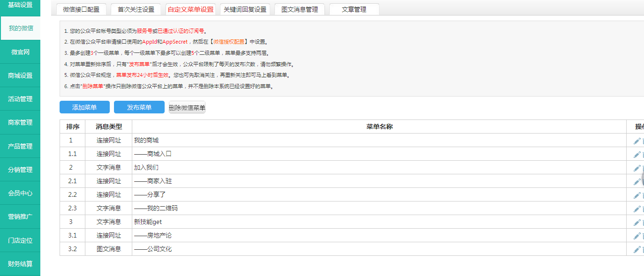Go to the 文章管理 tab
644x276 pixels.
pyautogui.click(x=354, y=9)
